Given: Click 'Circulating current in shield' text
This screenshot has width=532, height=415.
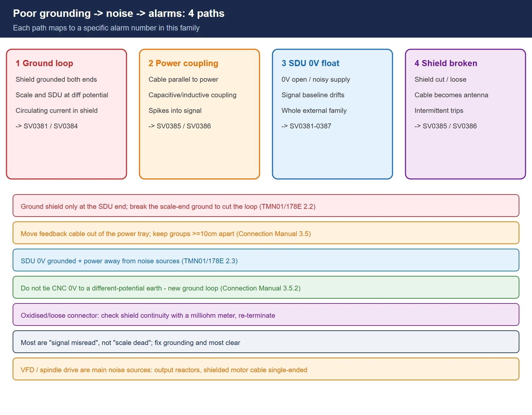Looking at the screenshot, I should 56,111.
